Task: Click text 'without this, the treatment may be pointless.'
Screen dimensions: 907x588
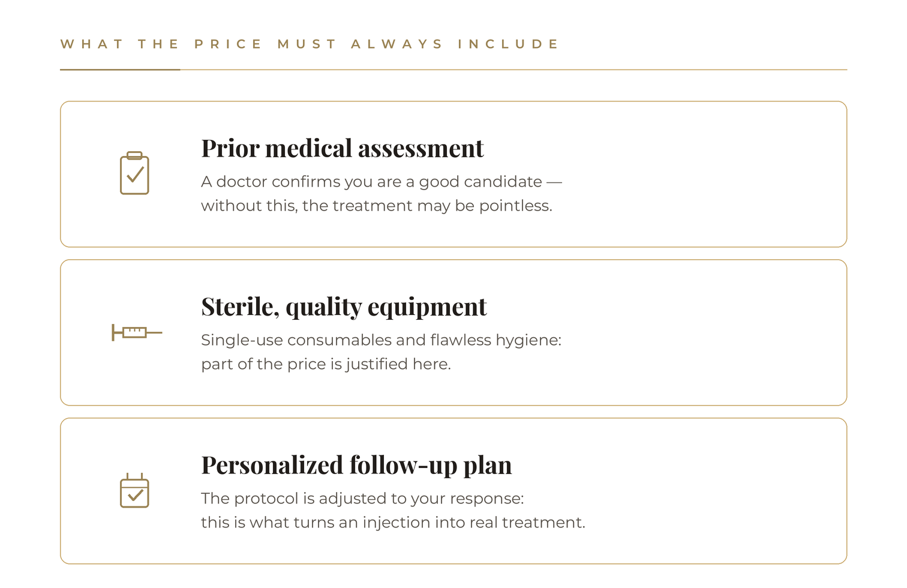Action: [377, 205]
